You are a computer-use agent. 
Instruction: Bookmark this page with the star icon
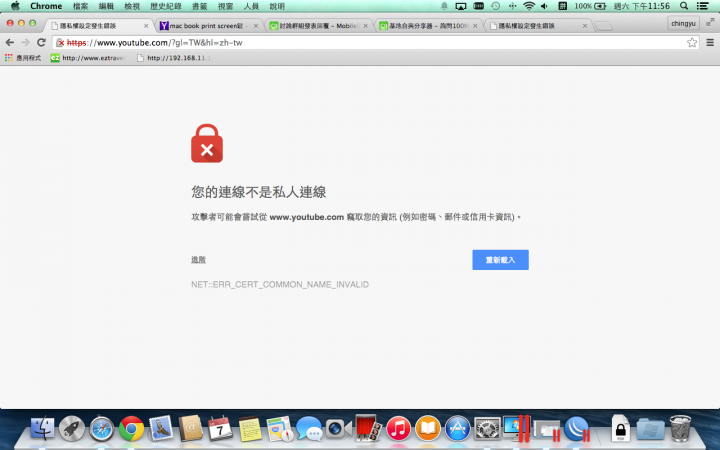click(x=692, y=43)
